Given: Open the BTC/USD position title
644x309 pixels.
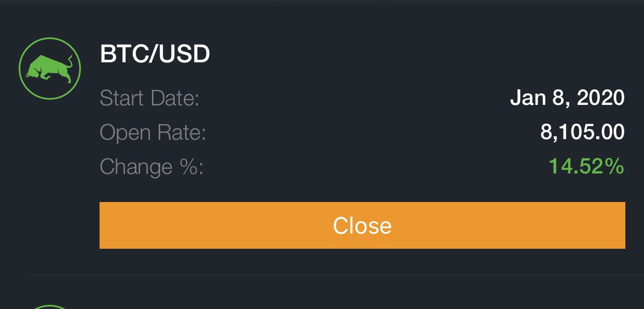Looking at the screenshot, I should (155, 54).
